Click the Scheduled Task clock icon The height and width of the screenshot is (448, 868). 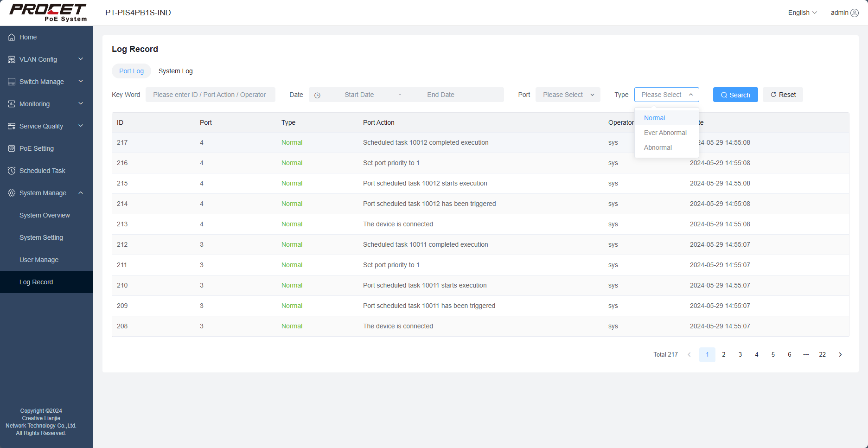coord(12,171)
